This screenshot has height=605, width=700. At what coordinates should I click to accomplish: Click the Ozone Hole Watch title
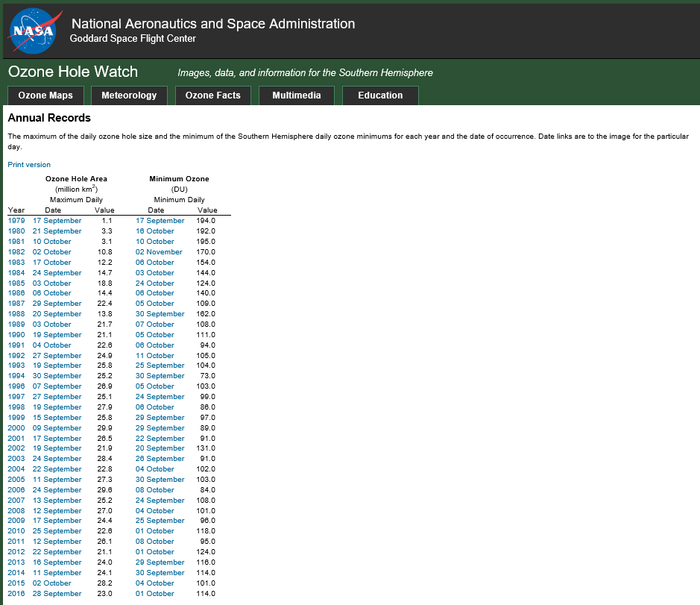click(73, 72)
